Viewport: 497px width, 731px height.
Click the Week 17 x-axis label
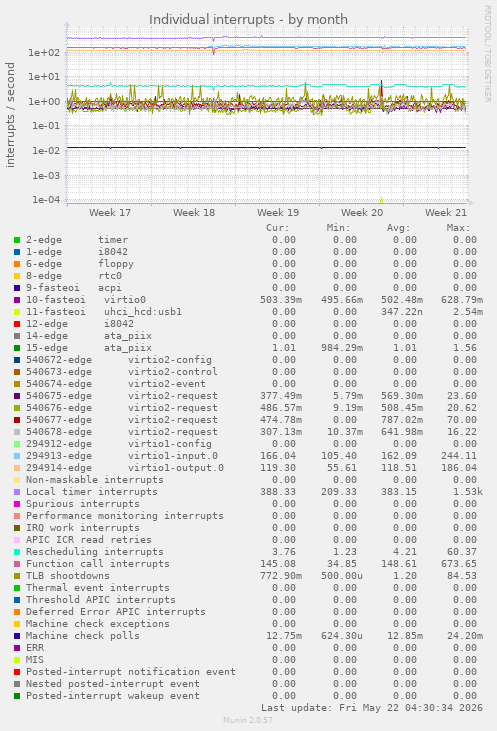[110, 213]
